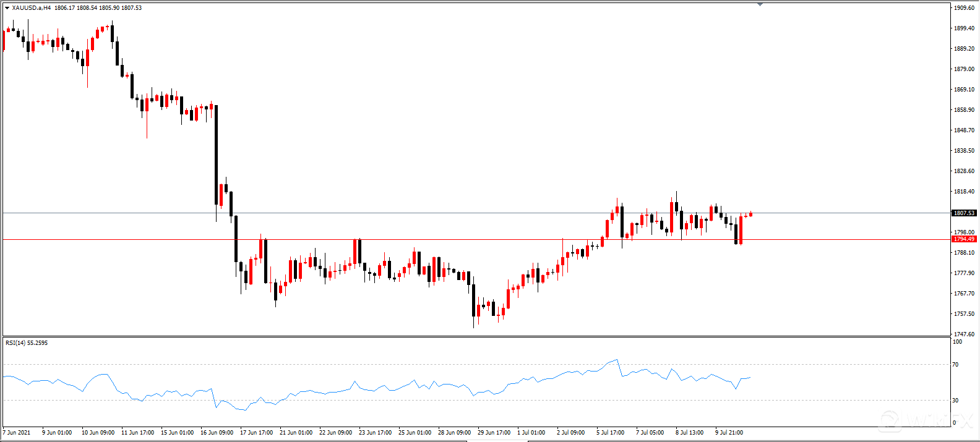980x442 pixels.
Task: Select the black 1807.53 current price tag
Action: tap(963, 213)
